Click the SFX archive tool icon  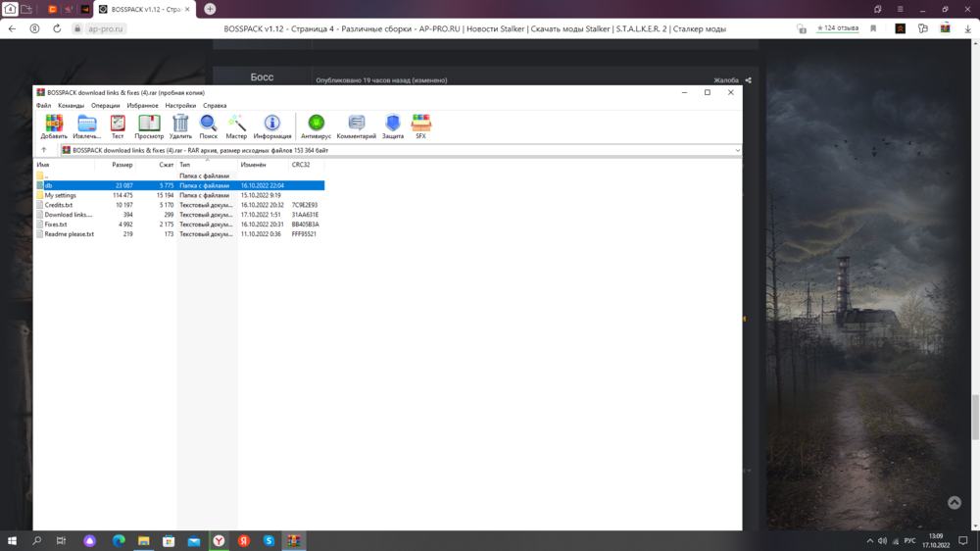(x=420, y=125)
